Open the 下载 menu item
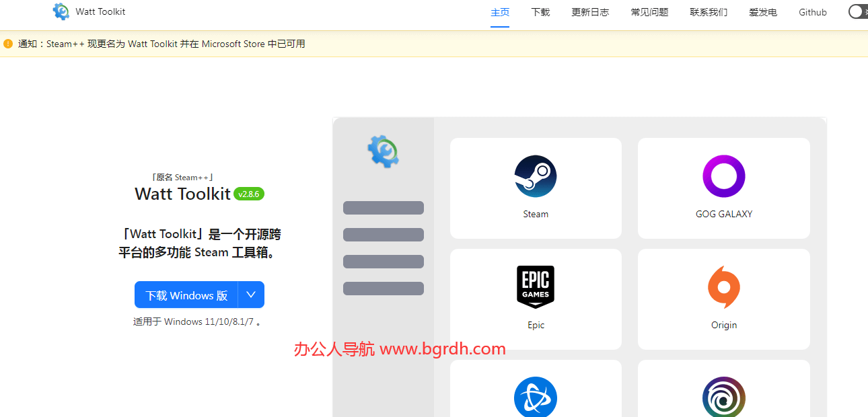The height and width of the screenshot is (417, 868). coord(540,11)
